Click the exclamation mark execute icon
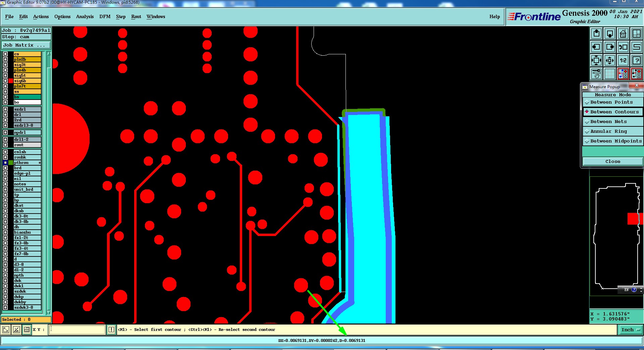Image resolution: width=644 pixels, height=350 pixels. click(x=111, y=330)
